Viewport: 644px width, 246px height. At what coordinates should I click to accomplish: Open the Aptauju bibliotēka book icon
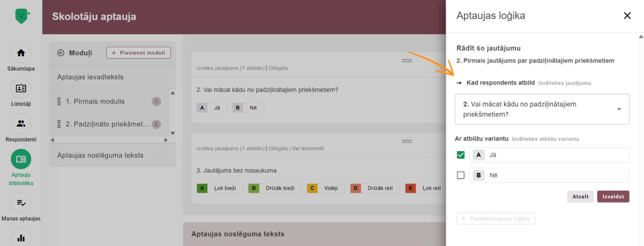(21, 159)
